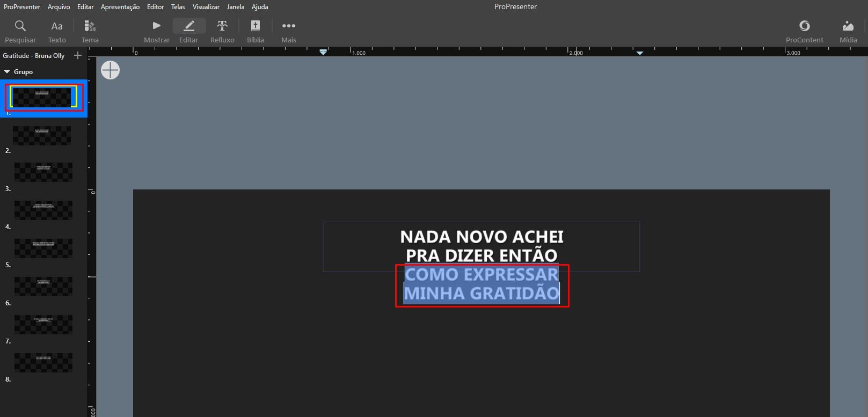Click the text NADA NOVO ACHEI

(x=482, y=237)
